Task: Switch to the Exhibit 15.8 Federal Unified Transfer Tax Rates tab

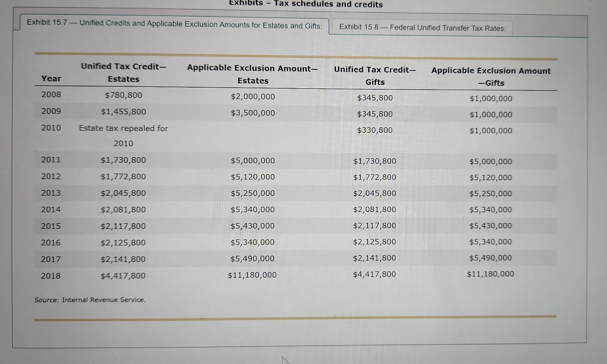Action: point(422,28)
